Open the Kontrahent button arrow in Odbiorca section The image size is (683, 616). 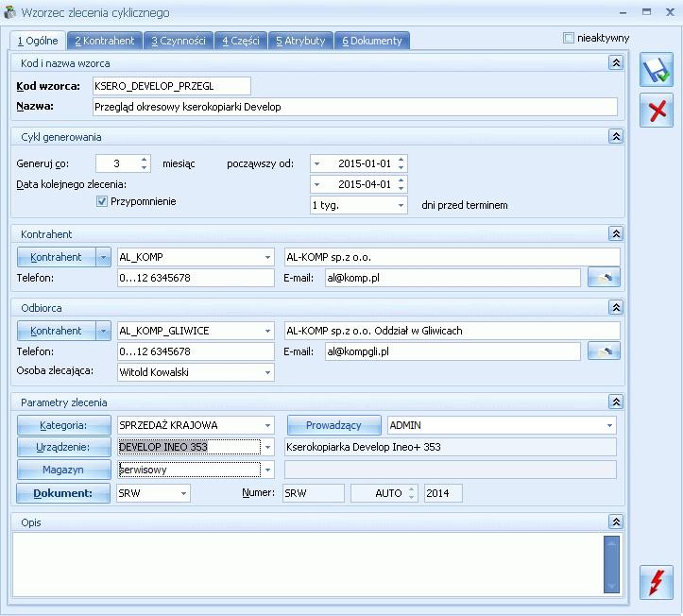pyautogui.click(x=103, y=331)
